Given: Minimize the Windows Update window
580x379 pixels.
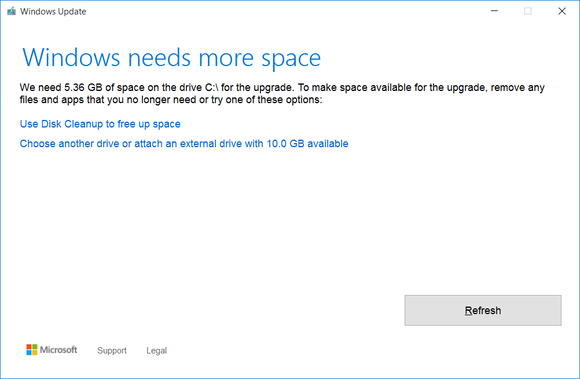Looking at the screenshot, I should [x=494, y=11].
